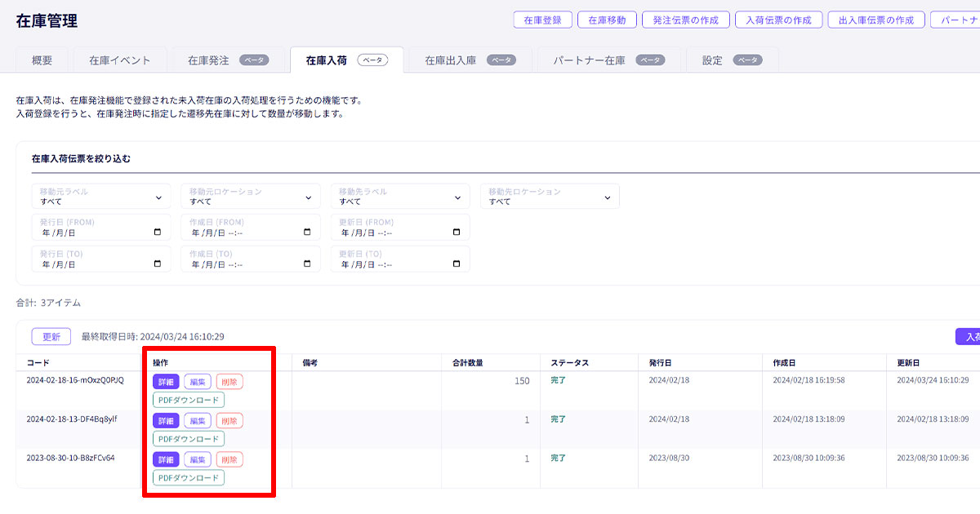The width and height of the screenshot is (980, 514).
Task: Open calendar picker for 更新日 (TO)
Action: tap(457, 264)
